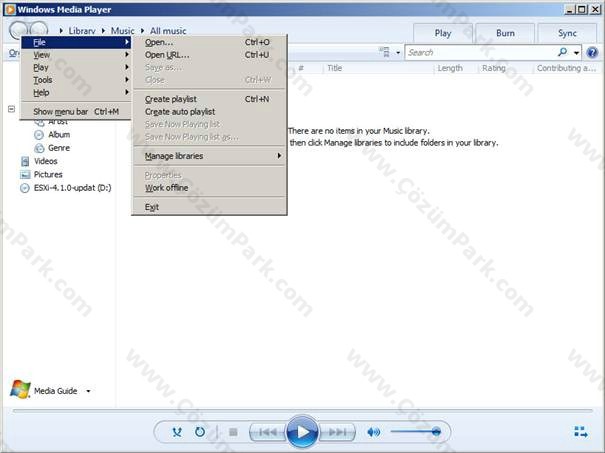Choose Exit from File menu
Viewport: 605px width, 453px height.
209,207
